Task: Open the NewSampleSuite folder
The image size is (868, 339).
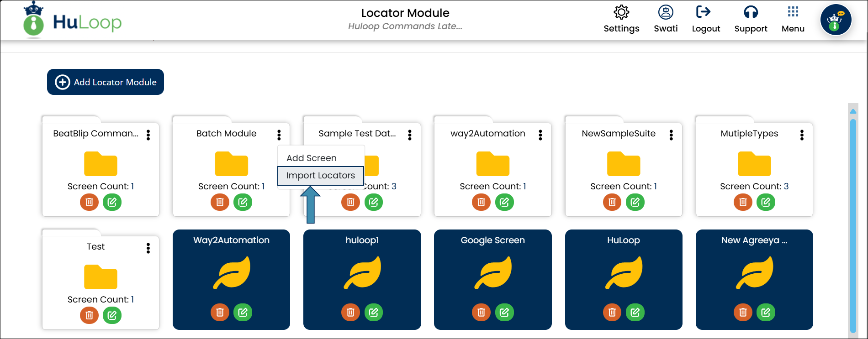Action: click(624, 164)
